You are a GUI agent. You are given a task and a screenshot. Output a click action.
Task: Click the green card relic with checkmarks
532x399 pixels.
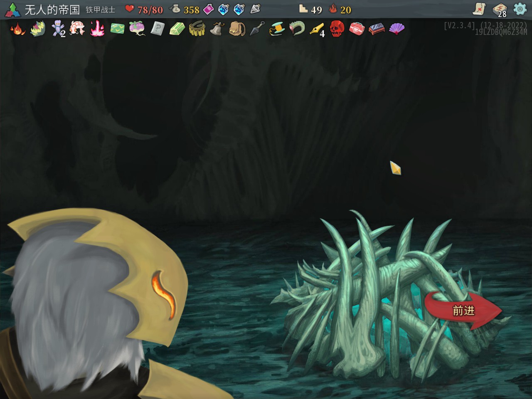[x=118, y=29]
